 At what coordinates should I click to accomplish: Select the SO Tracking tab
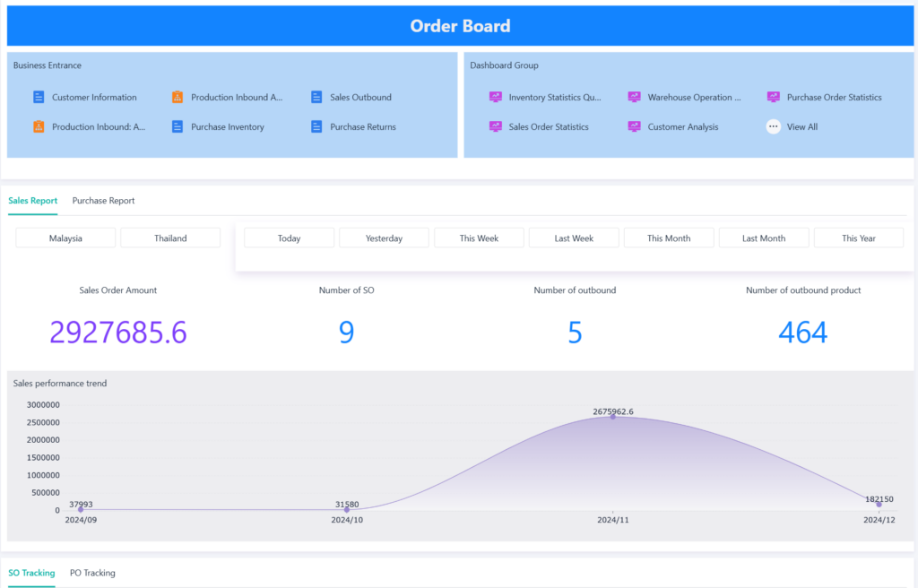click(31, 573)
